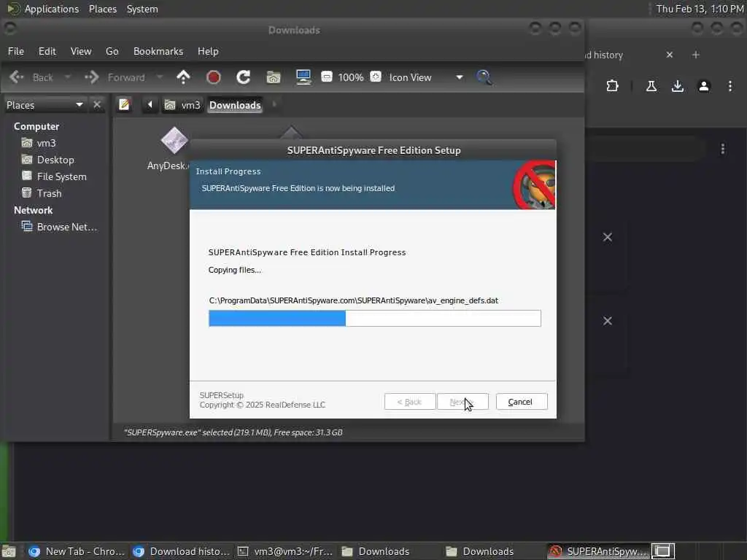Click the install progress bar
The width and height of the screenshot is (747, 560).
click(x=374, y=318)
